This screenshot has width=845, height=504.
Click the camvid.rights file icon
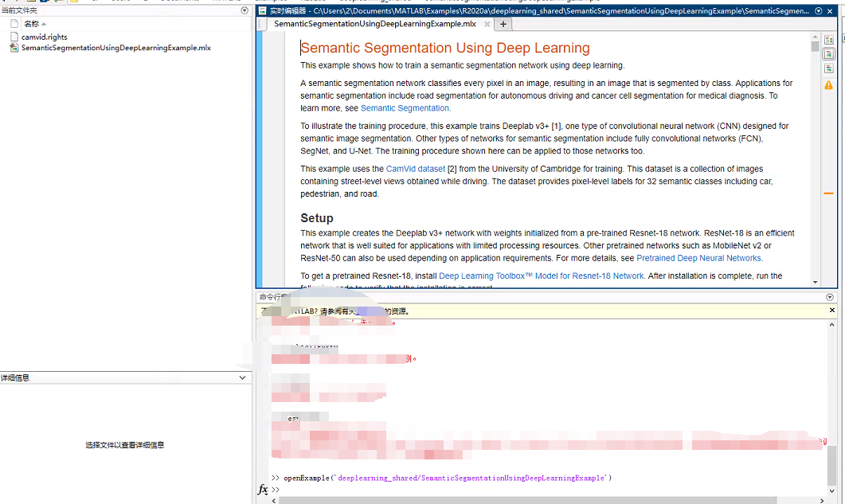pyautogui.click(x=13, y=37)
